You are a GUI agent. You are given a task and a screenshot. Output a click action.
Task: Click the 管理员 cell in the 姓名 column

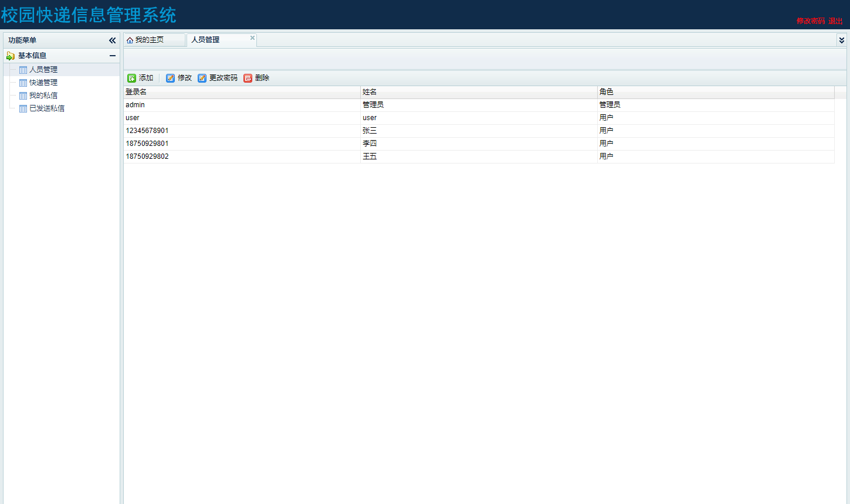479,105
